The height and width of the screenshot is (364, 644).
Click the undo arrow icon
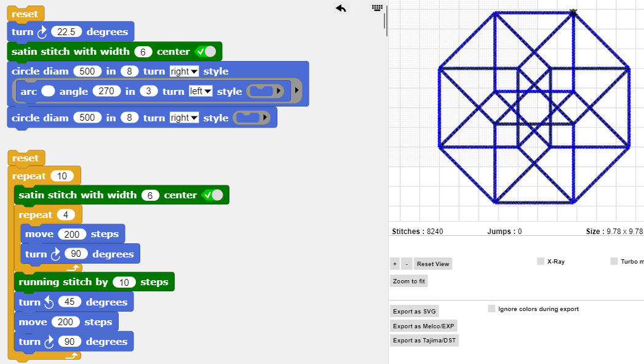click(x=341, y=8)
